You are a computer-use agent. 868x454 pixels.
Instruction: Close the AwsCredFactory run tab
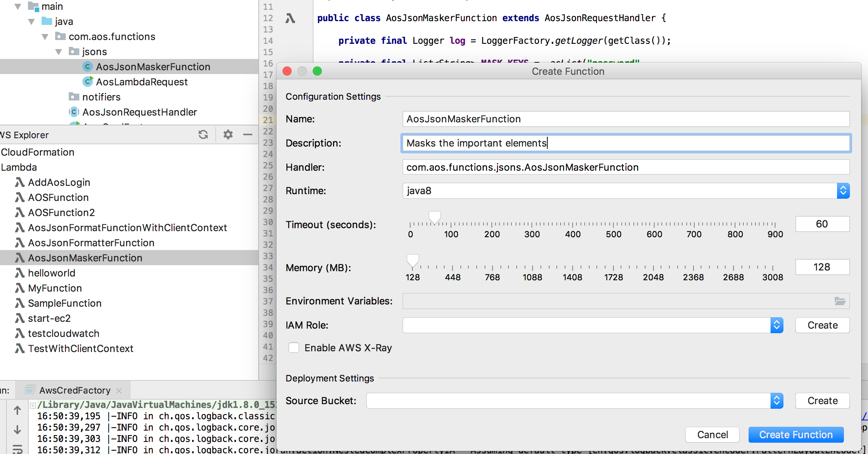(x=119, y=391)
